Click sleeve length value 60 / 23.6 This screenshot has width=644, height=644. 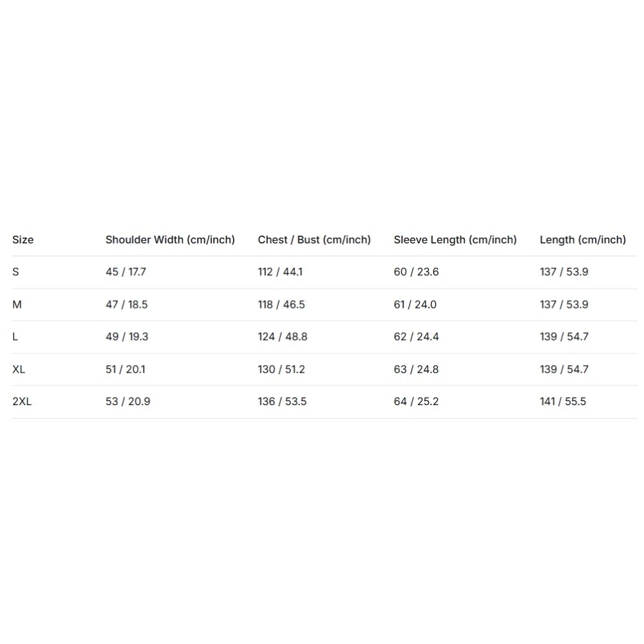416,272
